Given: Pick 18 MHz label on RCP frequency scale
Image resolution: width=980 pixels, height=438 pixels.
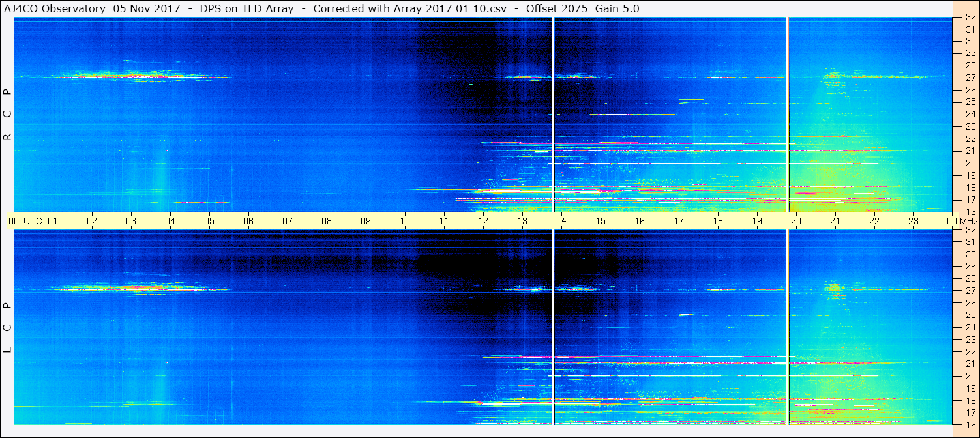Looking at the screenshot, I should (x=970, y=187).
